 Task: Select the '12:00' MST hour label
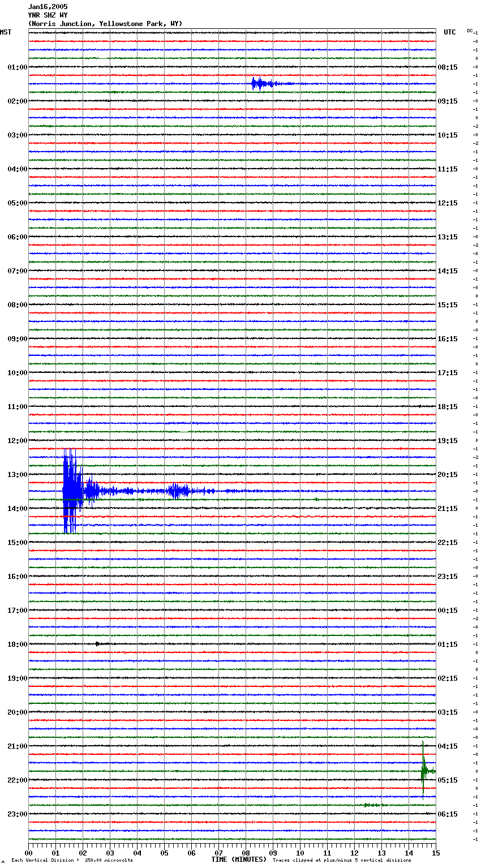pyautogui.click(x=18, y=441)
